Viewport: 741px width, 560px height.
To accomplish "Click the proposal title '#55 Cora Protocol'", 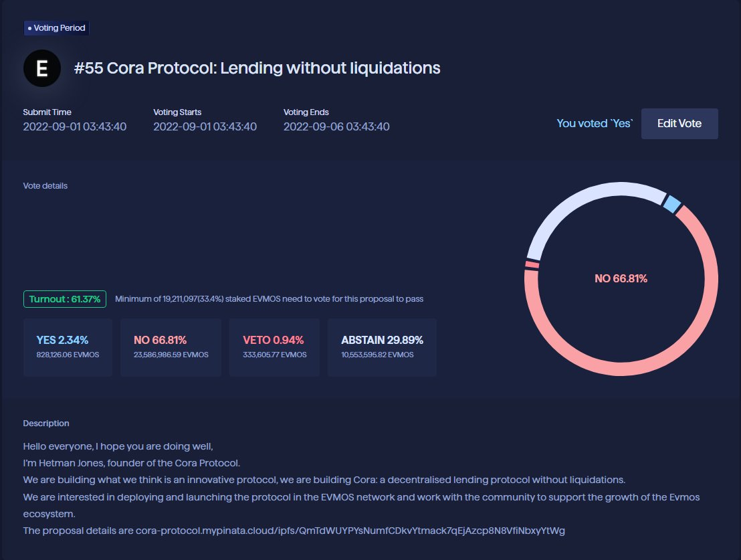I will pos(257,68).
